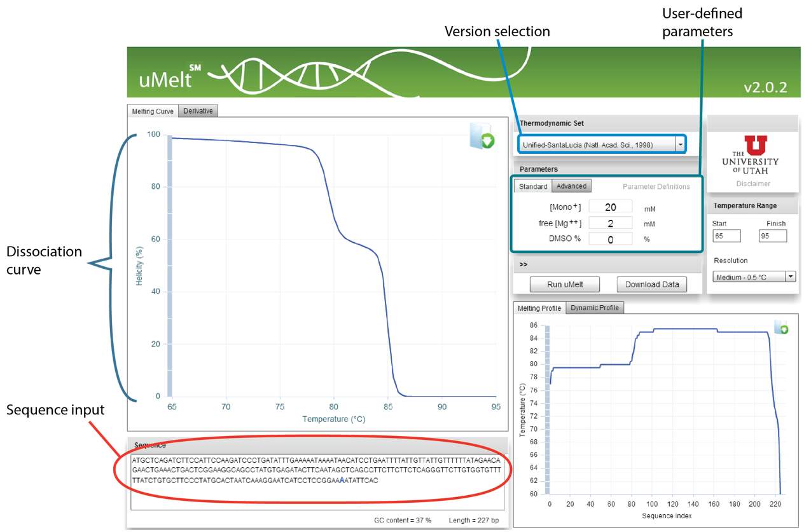Screen dimensions: 811x532
Task: Click the Parameters heading
Action: pos(539,169)
